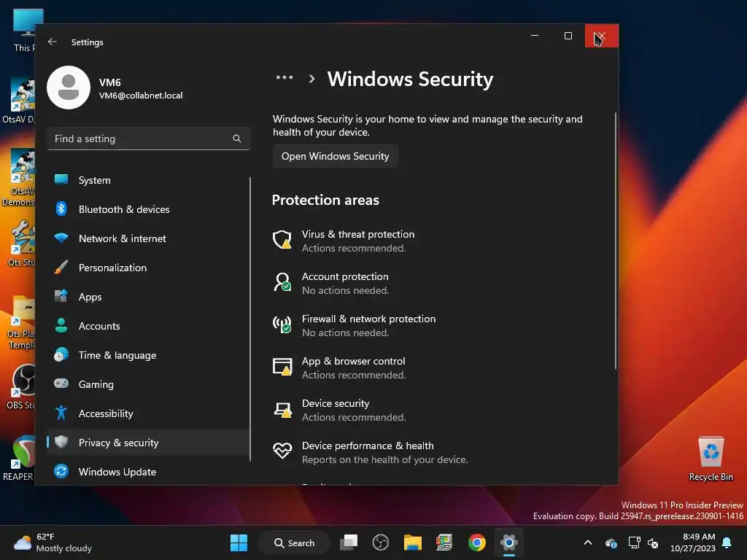Screen dimensions: 747x560
Task: Open Accessibility settings
Action: tap(147, 413)
